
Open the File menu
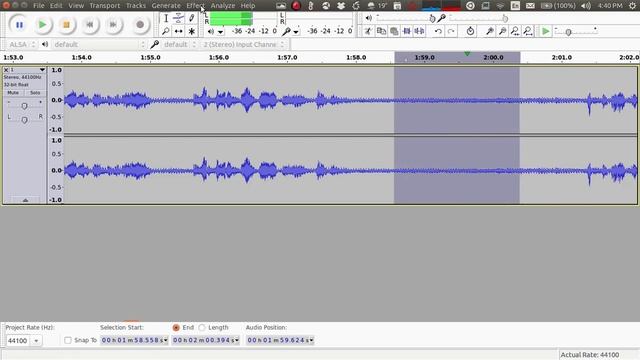(39, 6)
